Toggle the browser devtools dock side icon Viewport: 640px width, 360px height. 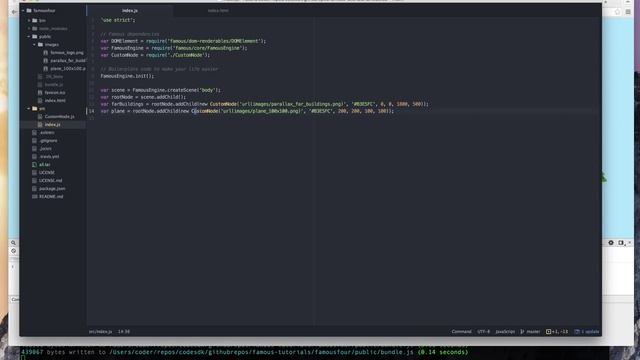click(x=621, y=242)
